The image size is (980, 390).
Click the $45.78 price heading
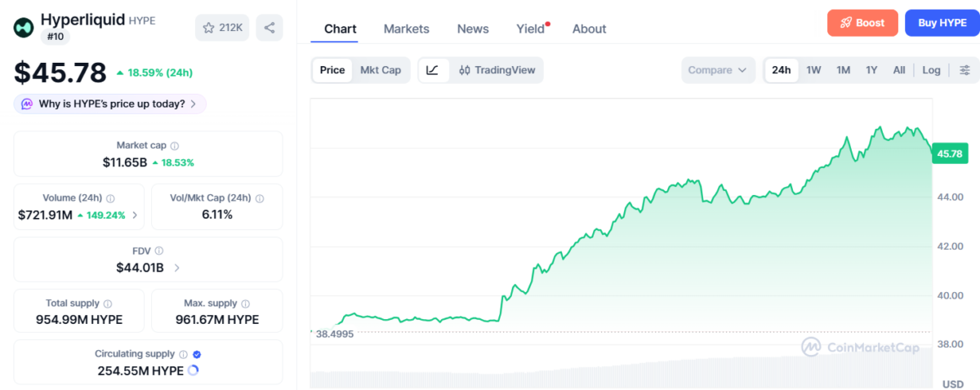(60, 73)
